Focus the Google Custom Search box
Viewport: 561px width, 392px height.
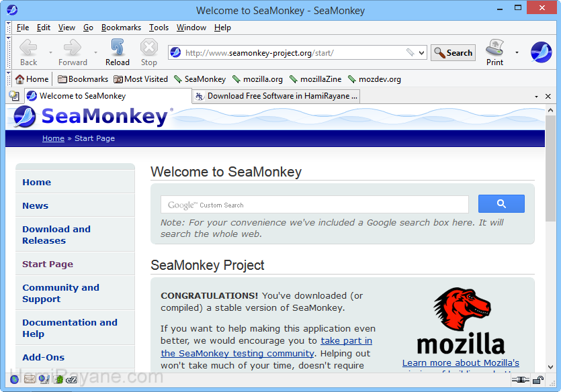(x=314, y=205)
